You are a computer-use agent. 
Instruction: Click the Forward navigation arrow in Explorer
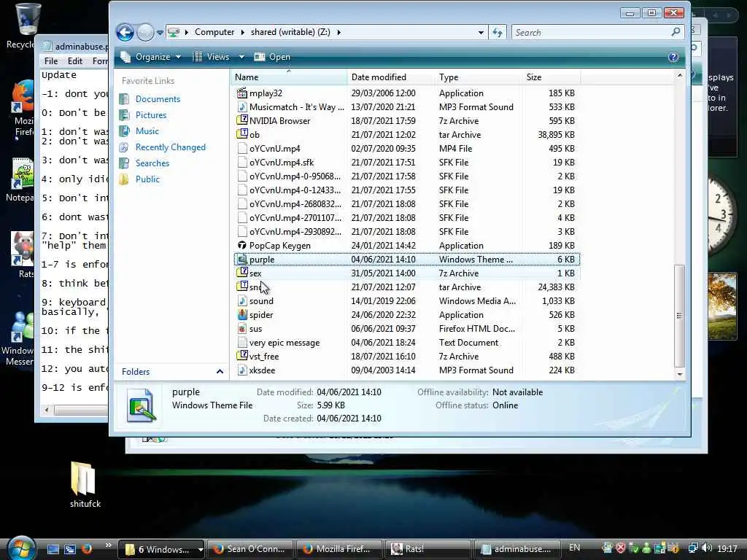pos(145,32)
